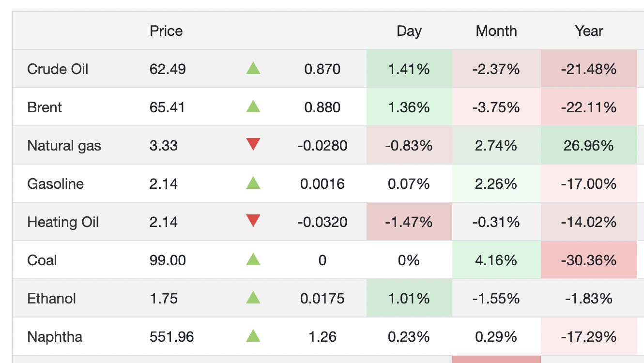644x363 pixels.
Task: Click the green up arrow in Ethanol row
Action: [253, 298]
